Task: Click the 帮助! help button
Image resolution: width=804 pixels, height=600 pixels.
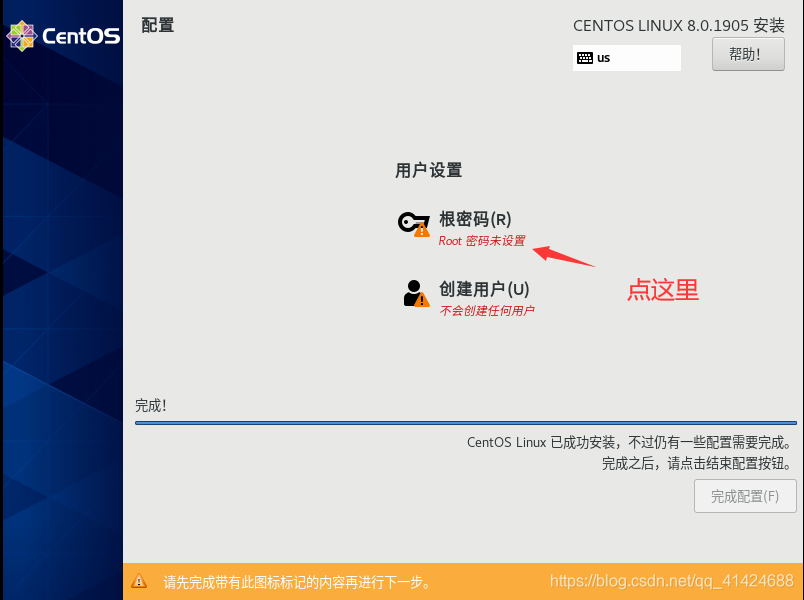Action: point(748,54)
